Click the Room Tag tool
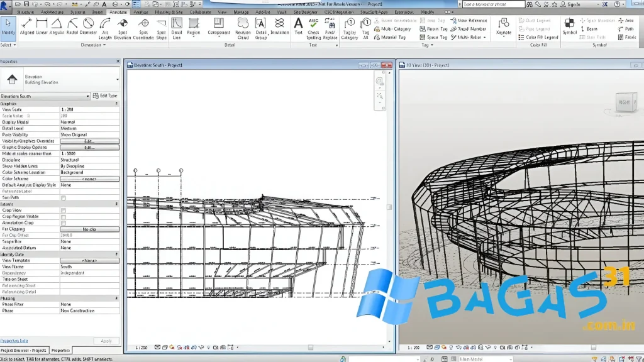Viewport: 644px width, 362px height. pyautogui.click(x=433, y=29)
